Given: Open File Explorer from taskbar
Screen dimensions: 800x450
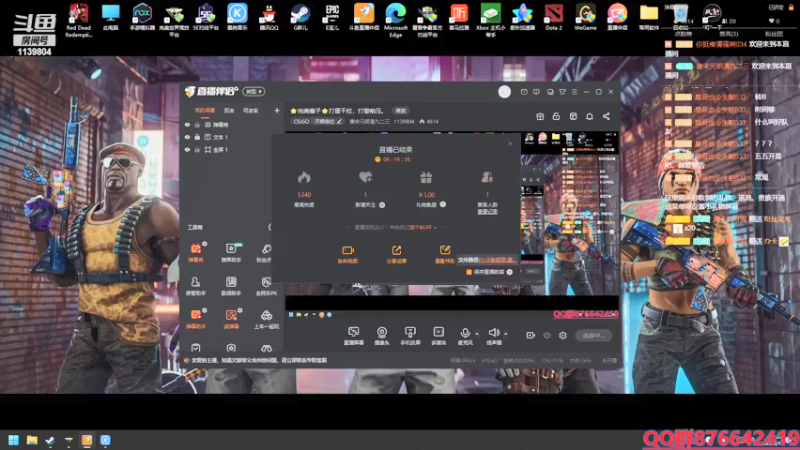Looking at the screenshot, I should tap(32, 440).
